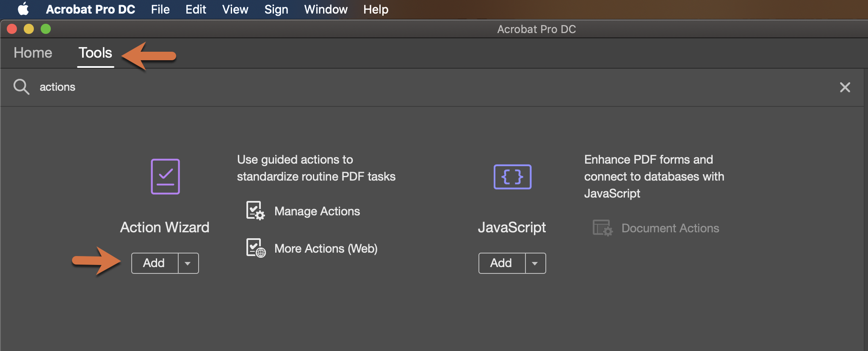Open the Sign menu

pos(276,9)
